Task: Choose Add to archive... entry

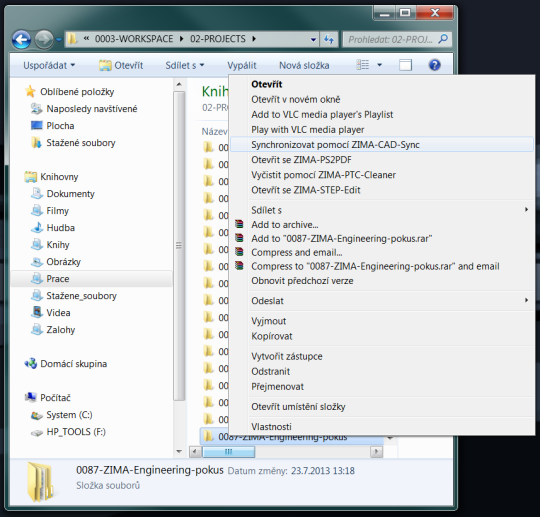Action: [382, 225]
